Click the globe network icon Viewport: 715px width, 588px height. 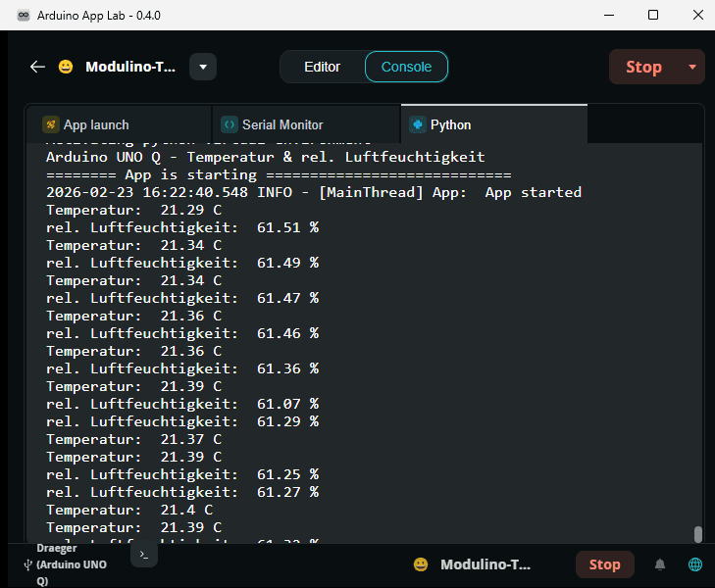(x=695, y=564)
